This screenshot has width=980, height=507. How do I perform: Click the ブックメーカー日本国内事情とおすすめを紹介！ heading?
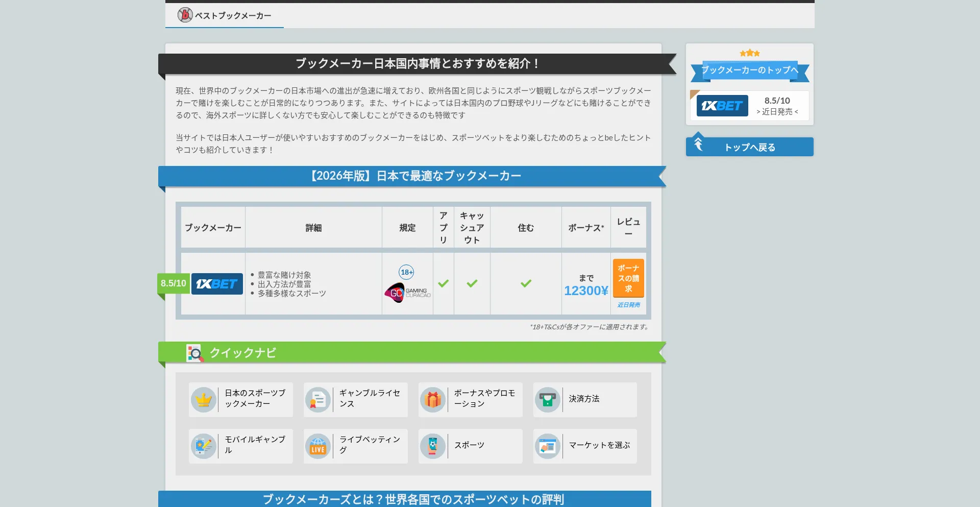[418, 64]
